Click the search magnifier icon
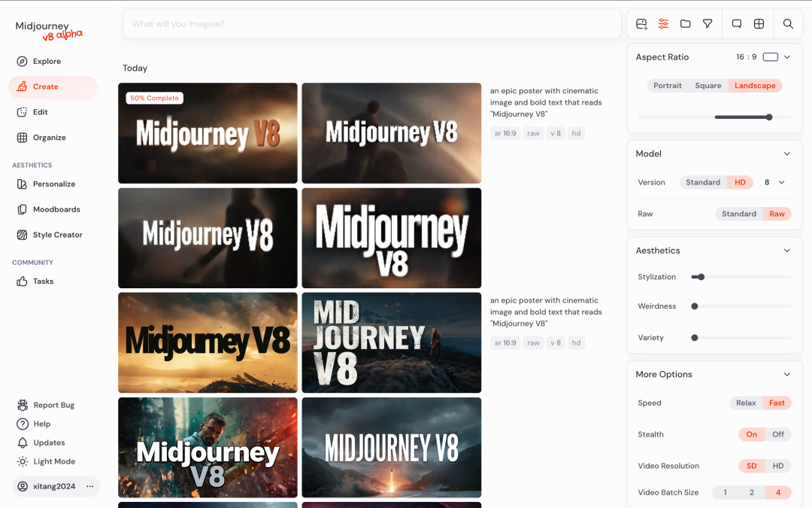 coord(787,23)
